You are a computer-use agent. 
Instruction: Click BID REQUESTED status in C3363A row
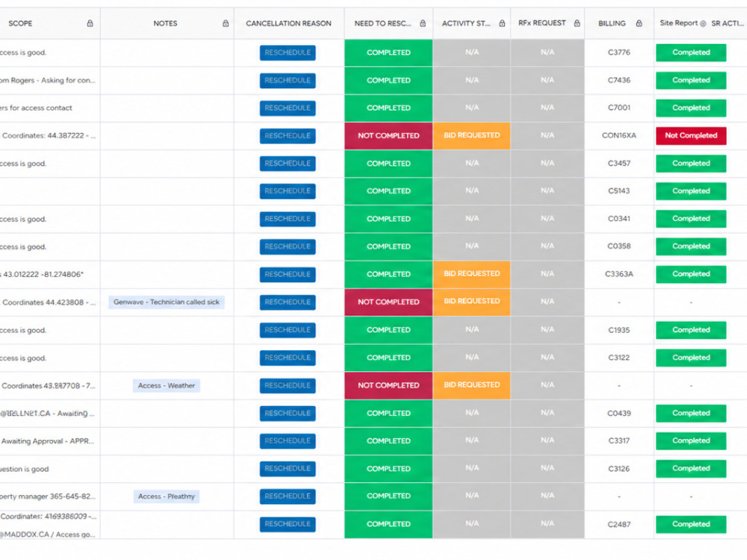click(471, 274)
